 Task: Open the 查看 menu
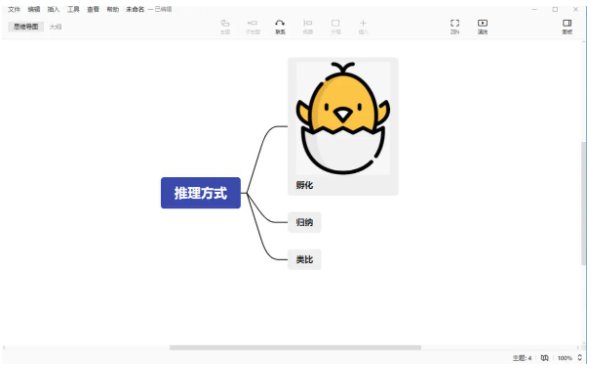pos(93,9)
